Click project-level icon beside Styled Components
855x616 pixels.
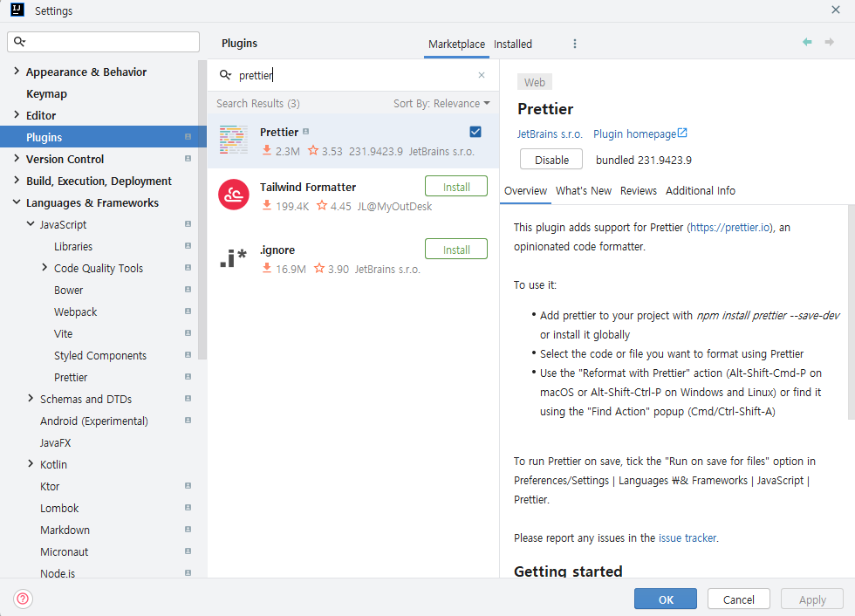pos(188,355)
